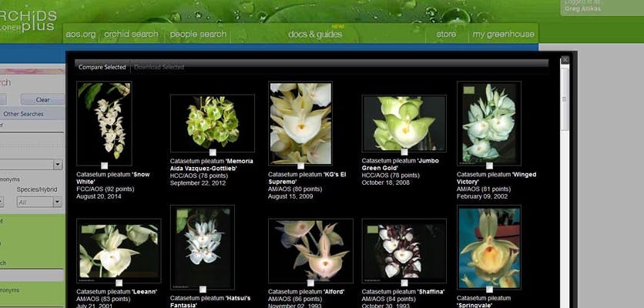Select checkbox for 'Snow White' orchid

[x=104, y=166]
